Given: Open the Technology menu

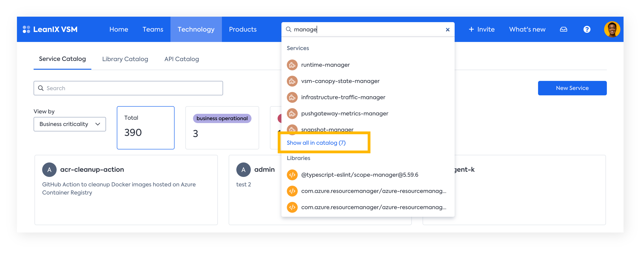Looking at the screenshot, I should (196, 29).
